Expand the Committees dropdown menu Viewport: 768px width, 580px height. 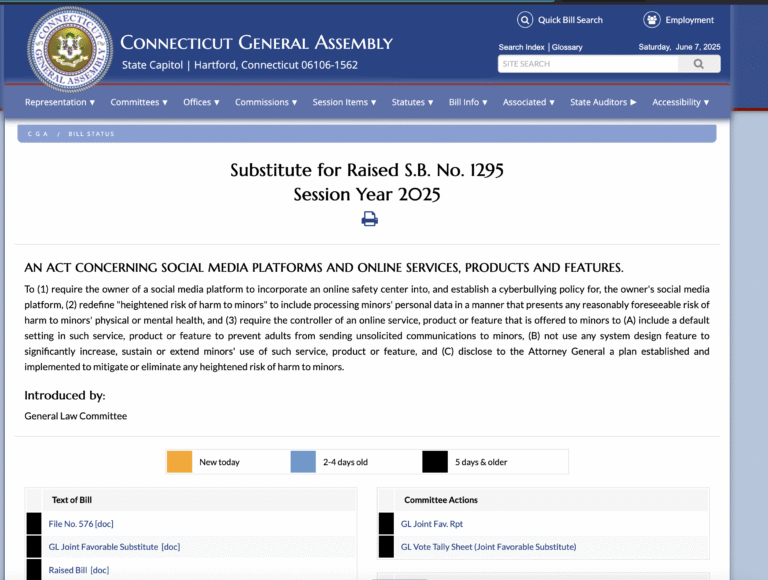tap(139, 102)
